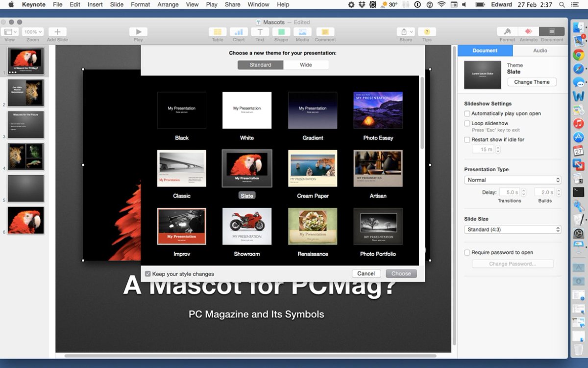Switch to the Audio tab
588x368 pixels.
coord(540,51)
